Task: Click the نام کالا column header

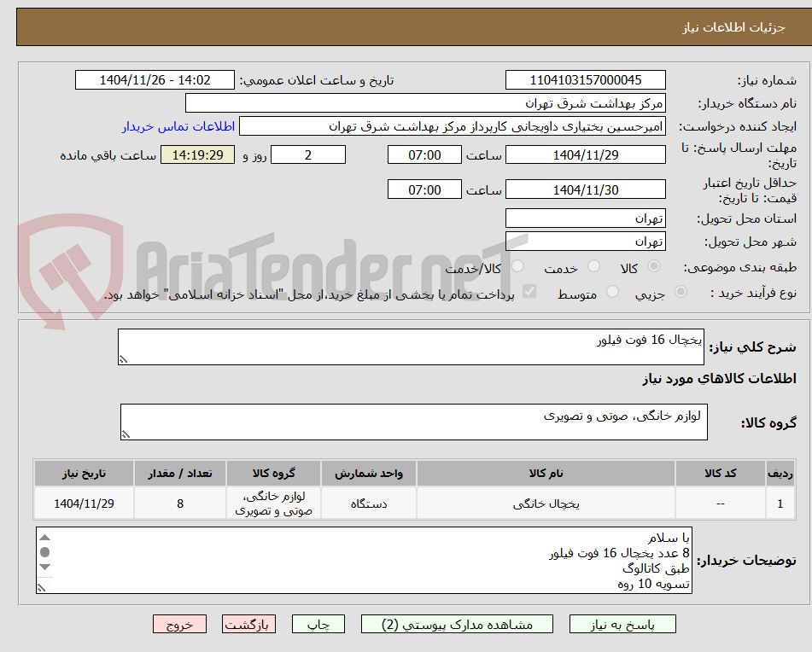Action: click(x=546, y=474)
